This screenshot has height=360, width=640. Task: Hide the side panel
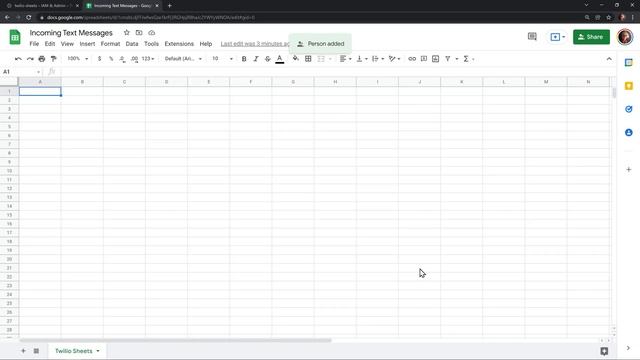pyautogui.click(x=628, y=348)
